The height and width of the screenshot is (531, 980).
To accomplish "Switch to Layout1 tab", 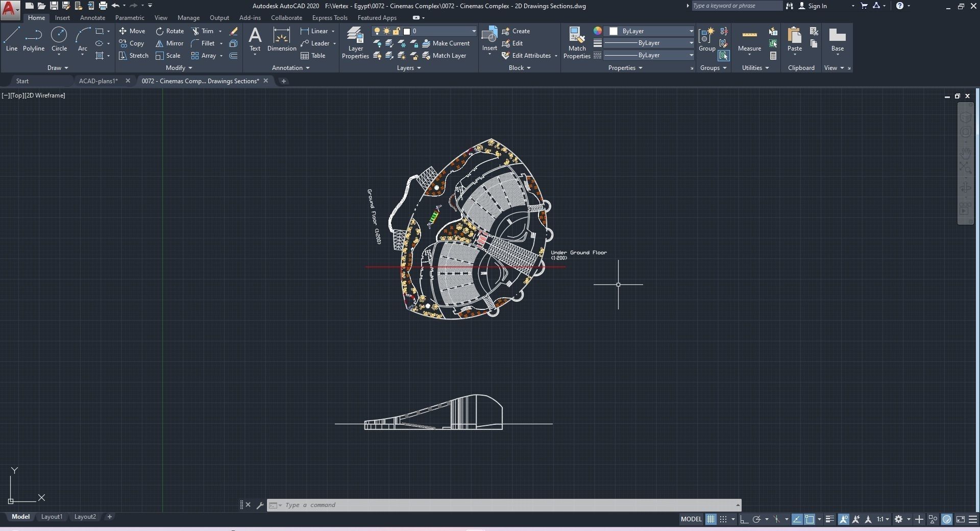I will coord(52,517).
